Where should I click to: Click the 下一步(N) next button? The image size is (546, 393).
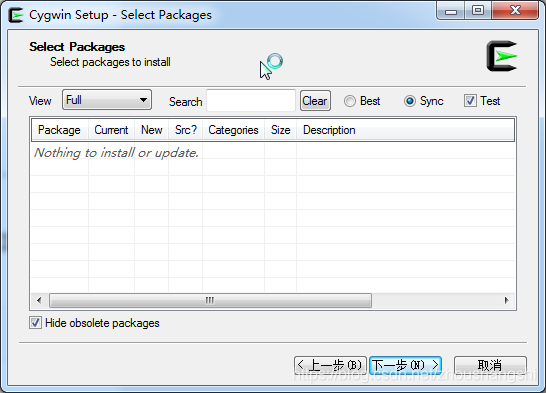[405, 365]
